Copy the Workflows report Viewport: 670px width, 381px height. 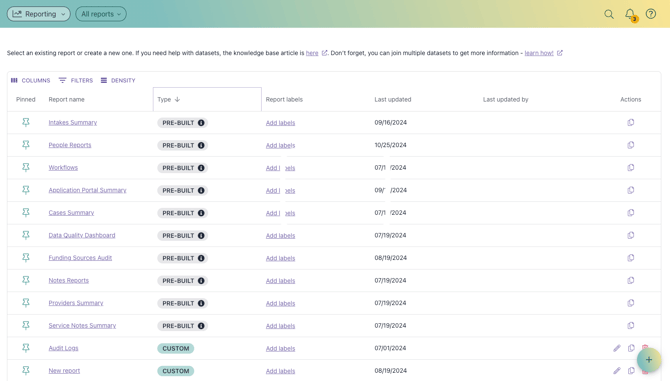[631, 168]
